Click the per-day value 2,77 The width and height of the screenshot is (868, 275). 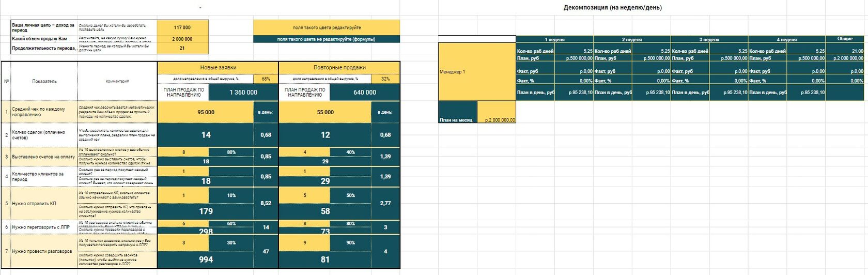[385, 203]
